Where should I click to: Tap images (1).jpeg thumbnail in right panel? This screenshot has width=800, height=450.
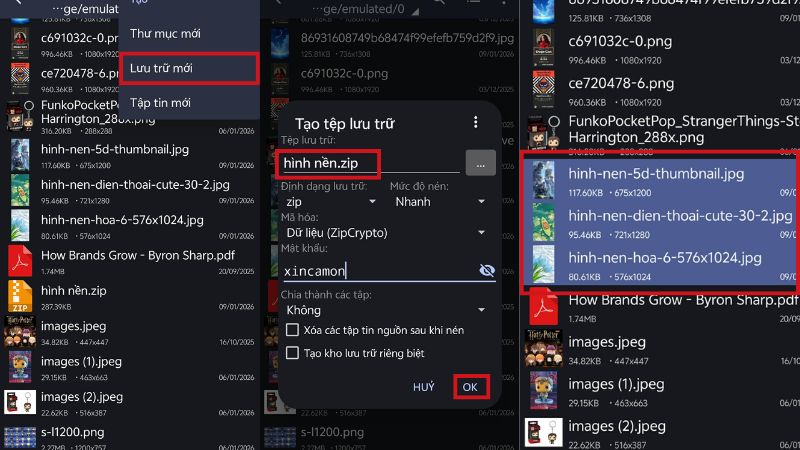pyautogui.click(x=543, y=390)
